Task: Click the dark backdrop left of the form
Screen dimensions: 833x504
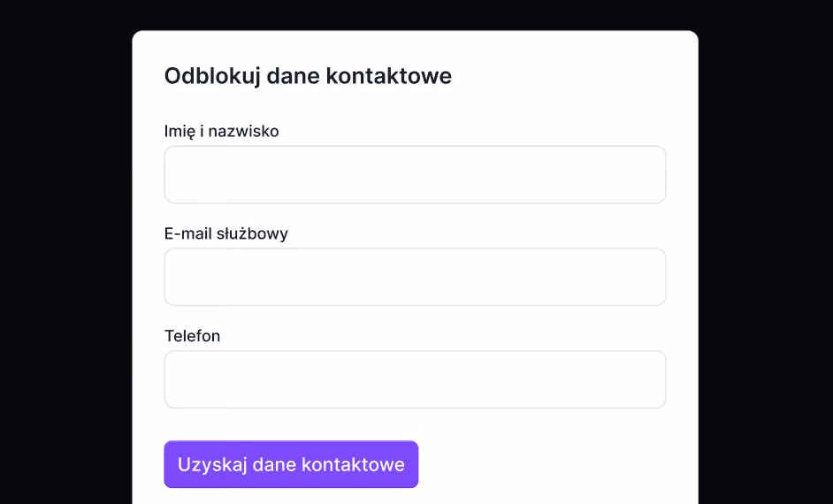Action: (x=65, y=265)
